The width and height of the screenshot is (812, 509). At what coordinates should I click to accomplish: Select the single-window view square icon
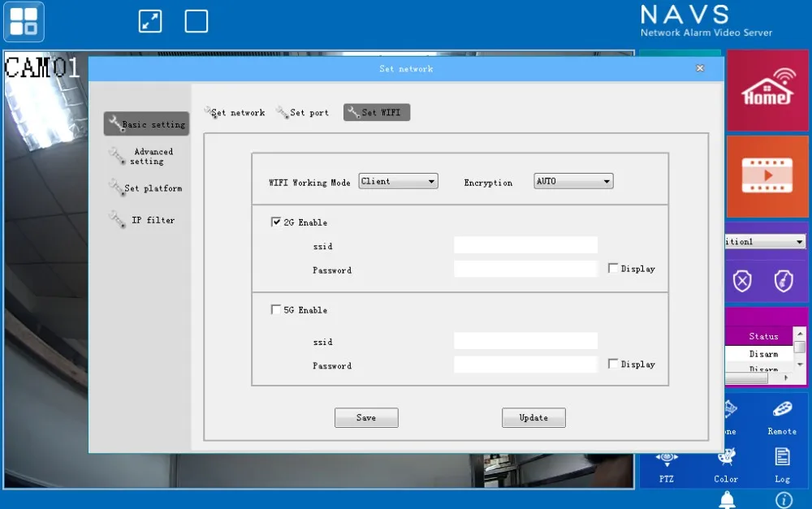click(197, 21)
